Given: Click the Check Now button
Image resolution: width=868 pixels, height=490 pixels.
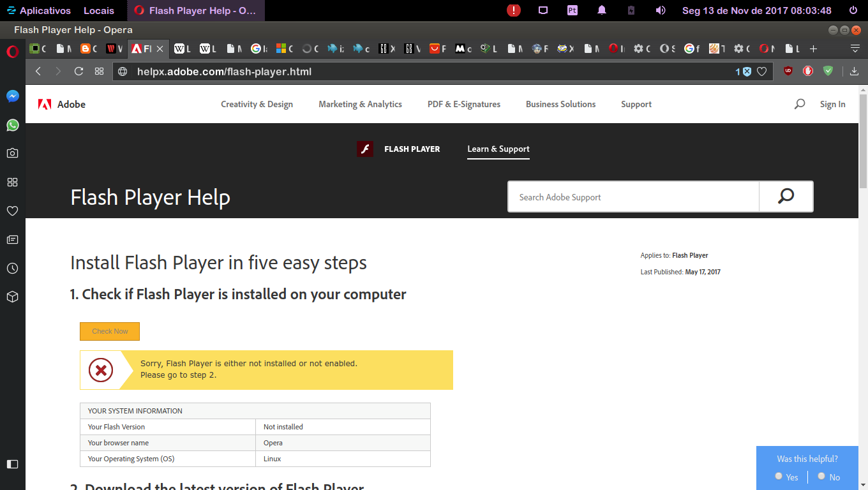Looking at the screenshot, I should 110,331.
